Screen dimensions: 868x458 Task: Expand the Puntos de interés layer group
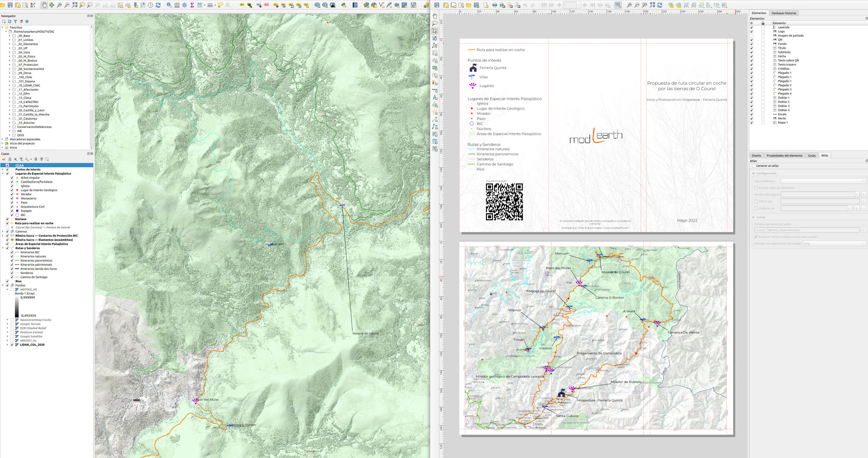click(x=3, y=169)
